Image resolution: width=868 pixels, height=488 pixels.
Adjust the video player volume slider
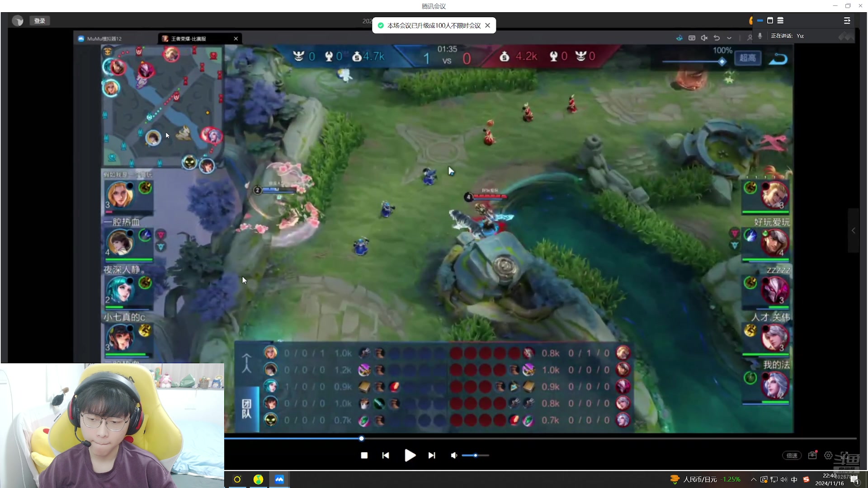[476, 455]
